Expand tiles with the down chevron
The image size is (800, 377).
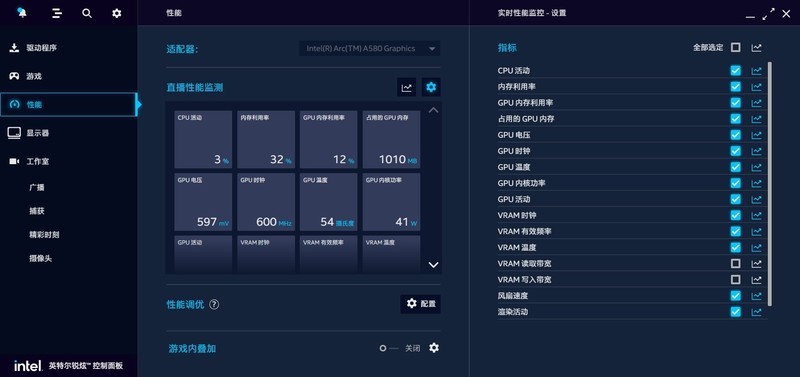[x=433, y=265]
